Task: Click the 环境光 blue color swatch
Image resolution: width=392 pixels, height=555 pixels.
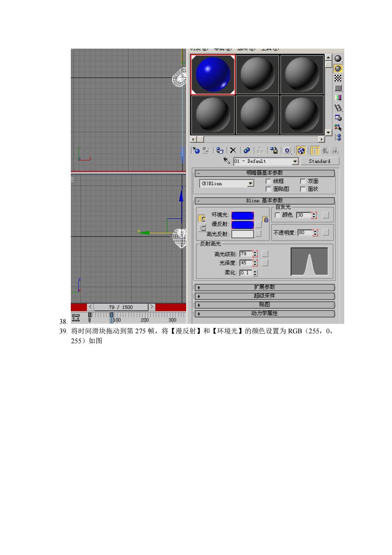Action: [x=243, y=215]
